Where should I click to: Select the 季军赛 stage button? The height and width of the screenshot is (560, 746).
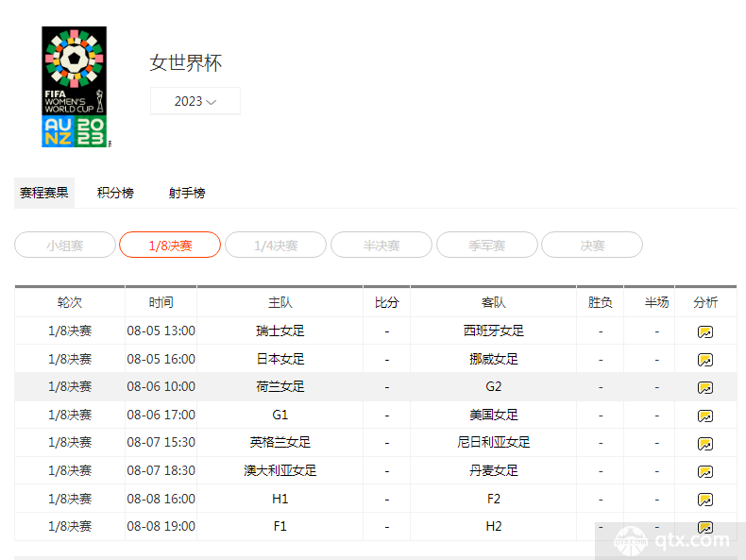[x=486, y=245]
